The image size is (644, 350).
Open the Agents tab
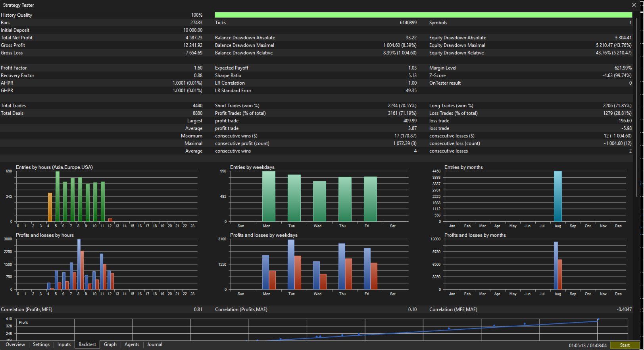132,344
